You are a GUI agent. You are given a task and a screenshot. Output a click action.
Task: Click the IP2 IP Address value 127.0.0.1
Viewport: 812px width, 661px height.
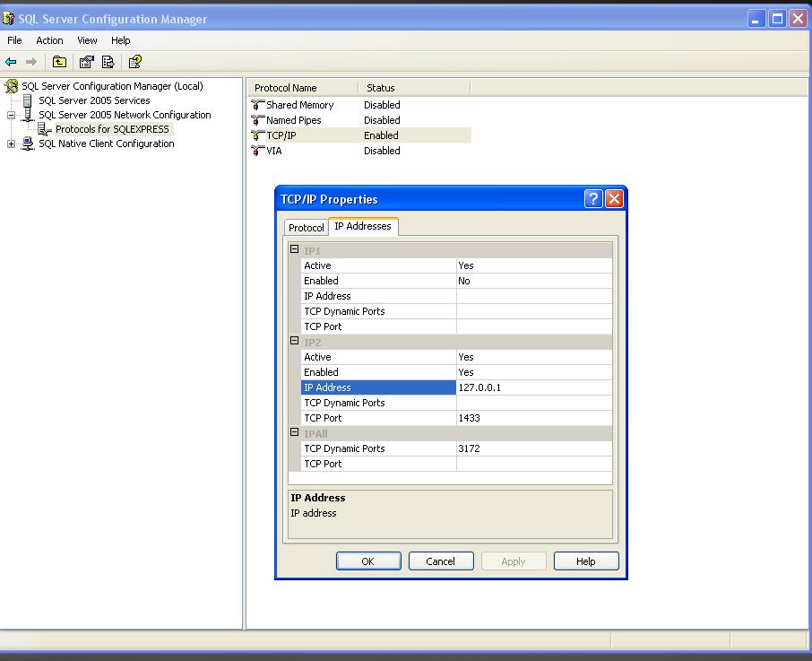(534, 387)
